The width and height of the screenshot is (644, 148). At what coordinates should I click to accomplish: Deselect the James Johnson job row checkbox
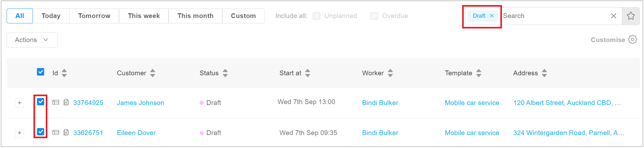41,102
